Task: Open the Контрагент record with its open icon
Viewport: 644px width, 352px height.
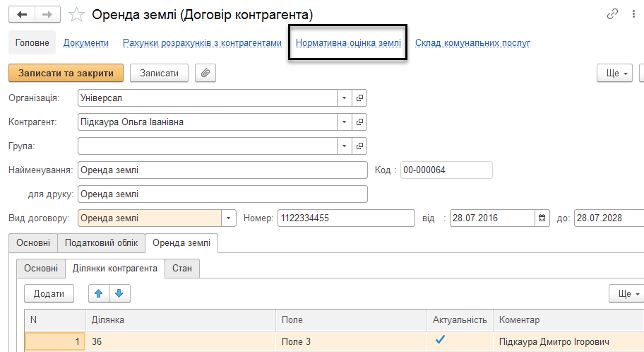Action: [359, 122]
